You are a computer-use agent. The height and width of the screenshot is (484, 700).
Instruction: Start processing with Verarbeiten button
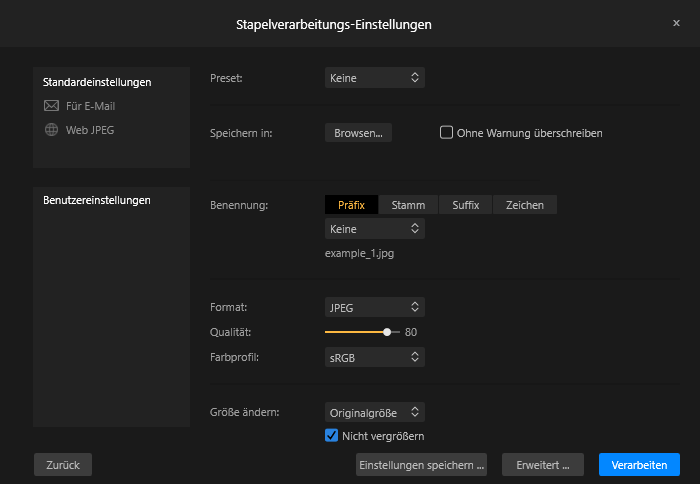(x=639, y=465)
